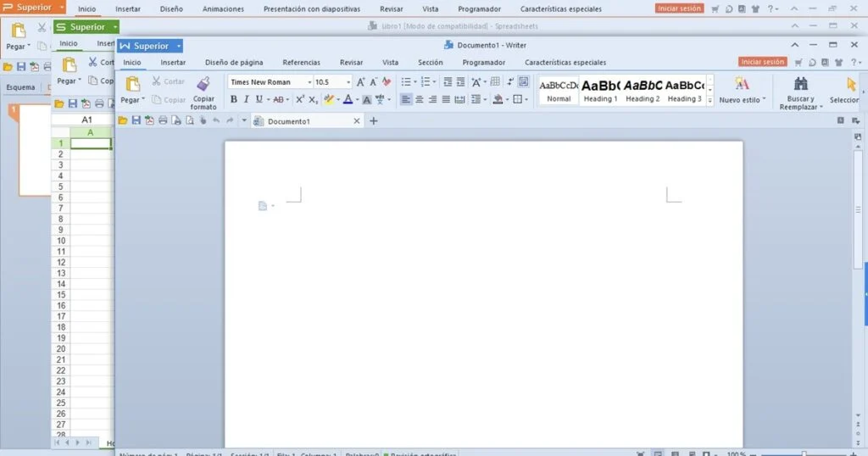
Task: Decrease paragraph indent in Writer
Action: pyautogui.click(x=448, y=82)
